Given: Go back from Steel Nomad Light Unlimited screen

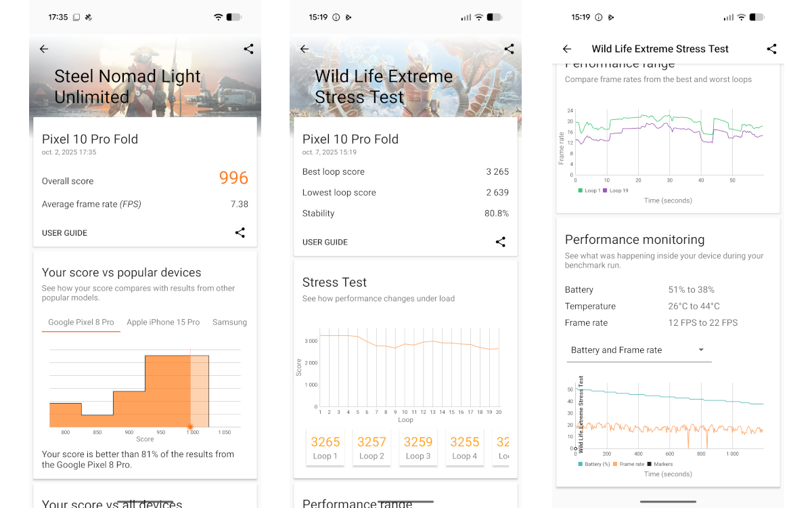Looking at the screenshot, I should 44,49.
